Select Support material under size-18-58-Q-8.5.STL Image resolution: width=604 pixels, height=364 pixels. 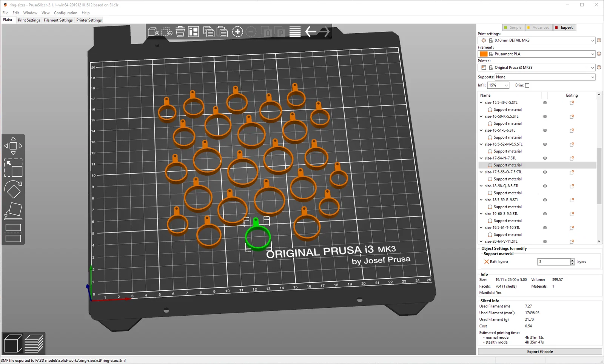click(x=507, y=193)
